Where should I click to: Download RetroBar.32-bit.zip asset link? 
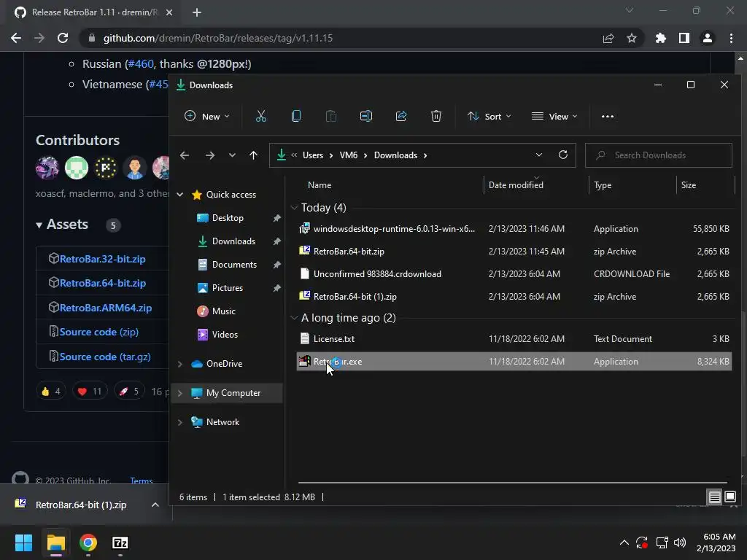click(x=102, y=259)
